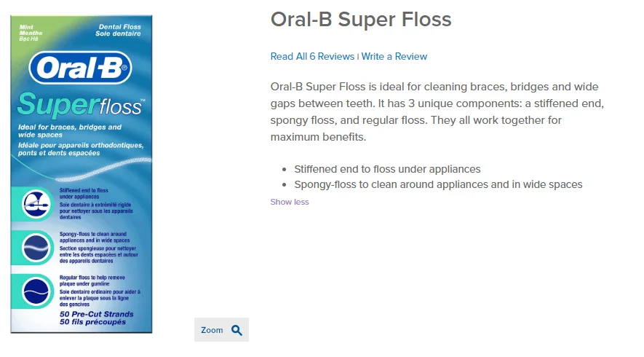Click the stiffened end floss icon on package
Image resolution: width=644 pixels, height=357 pixels.
pos(36,202)
